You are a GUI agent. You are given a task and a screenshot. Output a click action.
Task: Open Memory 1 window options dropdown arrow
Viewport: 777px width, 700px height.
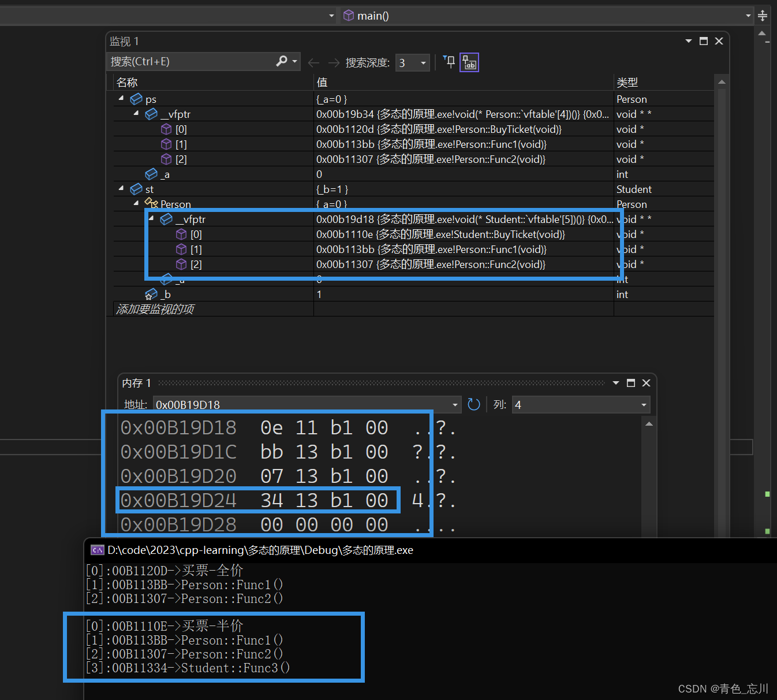click(x=616, y=383)
